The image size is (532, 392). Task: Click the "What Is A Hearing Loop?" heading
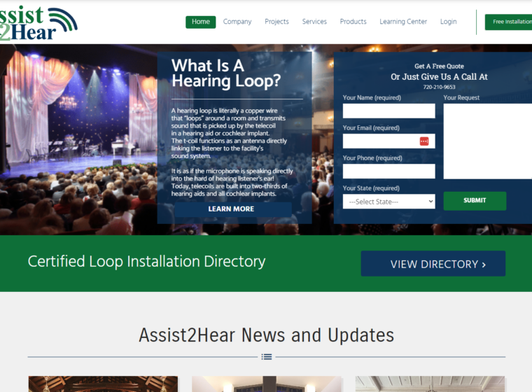[x=226, y=73]
